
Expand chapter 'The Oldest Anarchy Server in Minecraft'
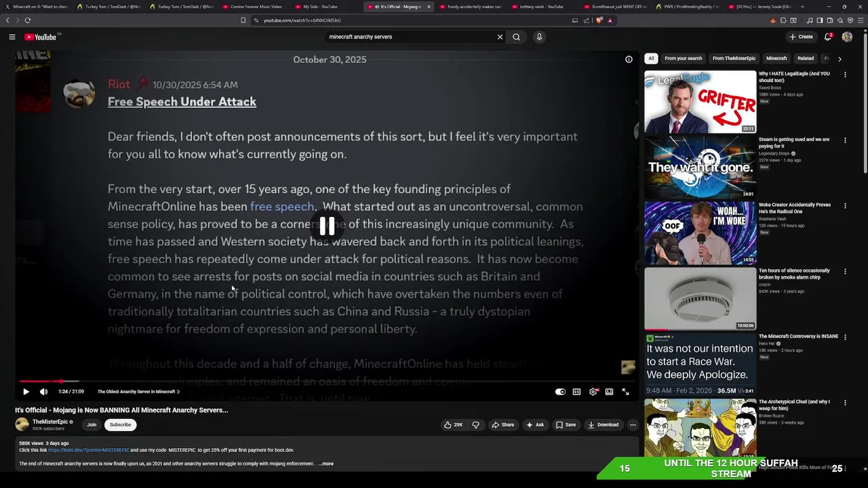point(138,392)
